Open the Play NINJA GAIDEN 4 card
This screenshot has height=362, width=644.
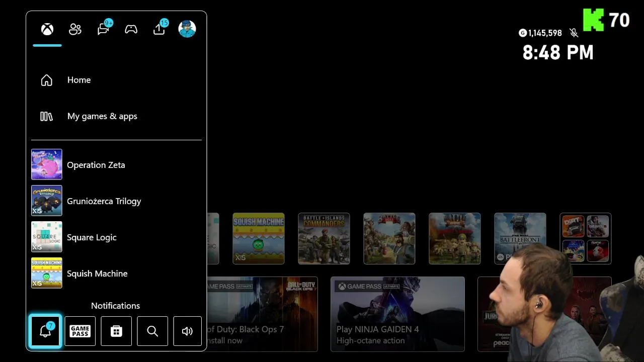(397, 314)
